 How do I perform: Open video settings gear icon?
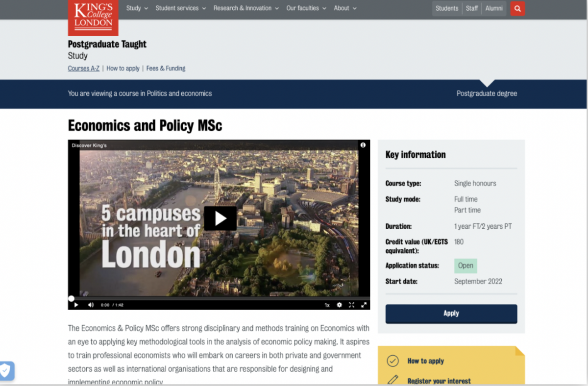(x=339, y=305)
